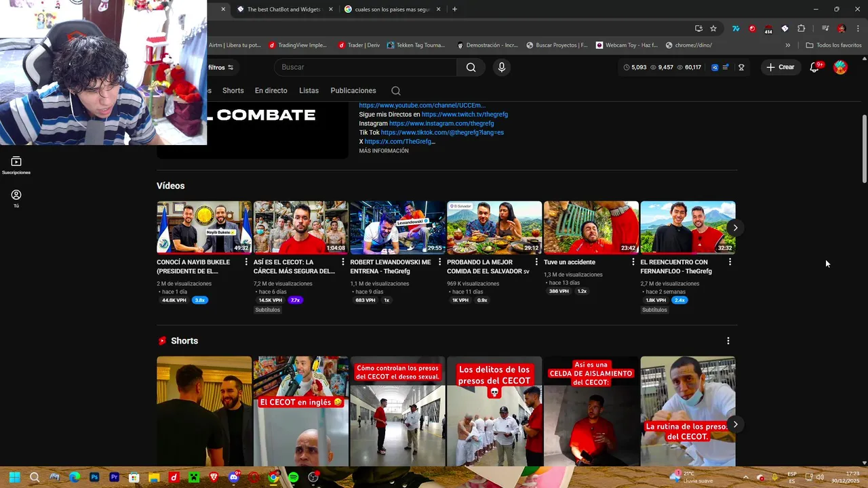Open the Tú sidebar icon

(16, 198)
